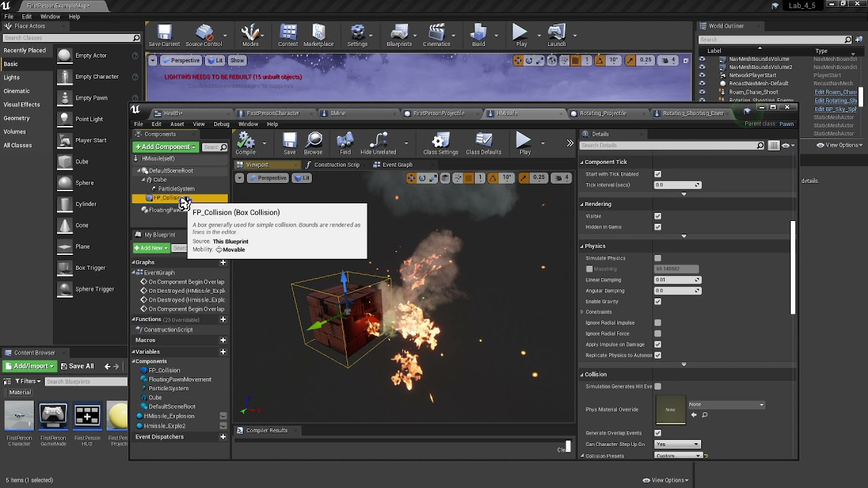Click Launch in main editor toolbar
Image resolution: width=868 pixels, height=488 pixels.
point(556,35)
